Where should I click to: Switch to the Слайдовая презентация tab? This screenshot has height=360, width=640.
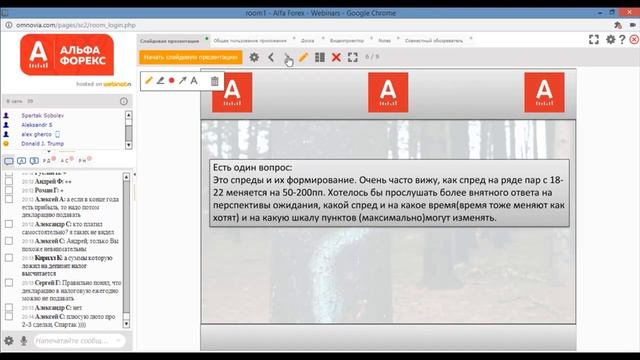[169, 41]
